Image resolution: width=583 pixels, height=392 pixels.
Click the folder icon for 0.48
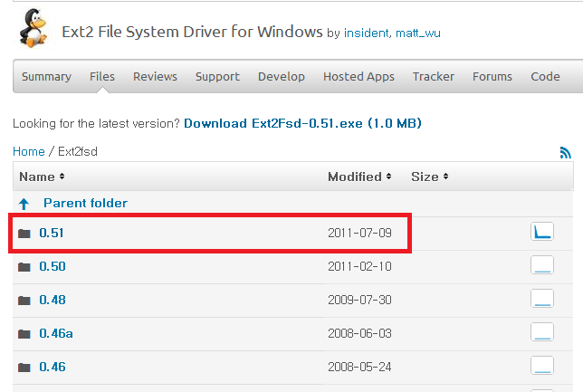[24, 301]
